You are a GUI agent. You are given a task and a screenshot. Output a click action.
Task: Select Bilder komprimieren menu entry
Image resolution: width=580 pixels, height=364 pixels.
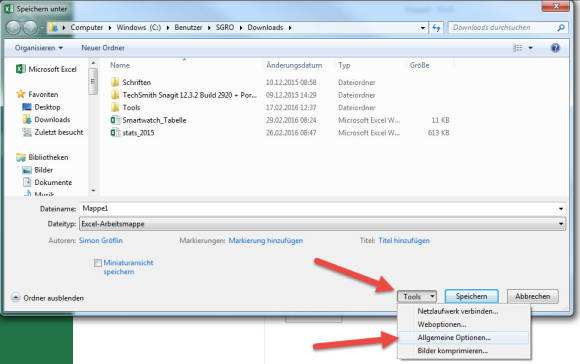pyautogui.click(x=452, y=351)
